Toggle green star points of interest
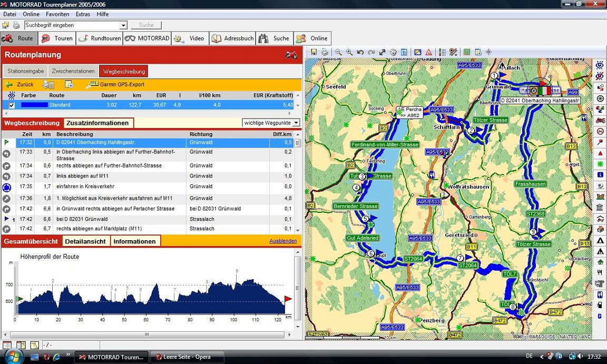The width and height of the screenshot is (607, 364). click(600, 164)
